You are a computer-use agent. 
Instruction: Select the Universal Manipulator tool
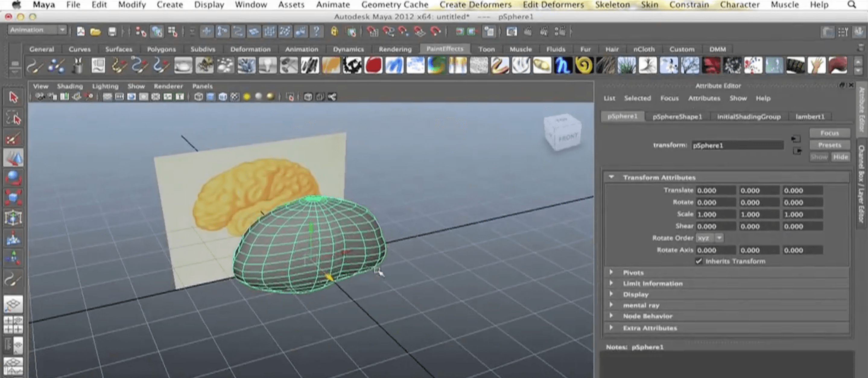(x=13, y=218)
